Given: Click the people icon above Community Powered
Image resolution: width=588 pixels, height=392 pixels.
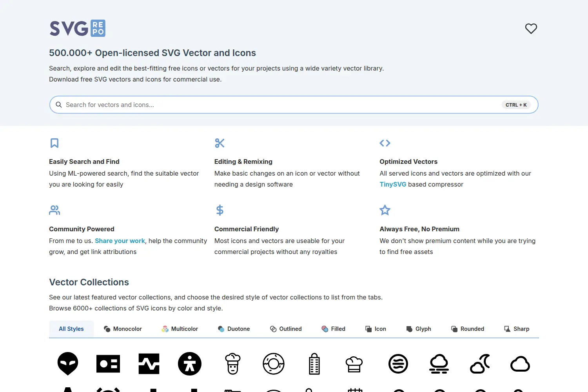Looking at the screenshot, I should click(x=54, y=210).
